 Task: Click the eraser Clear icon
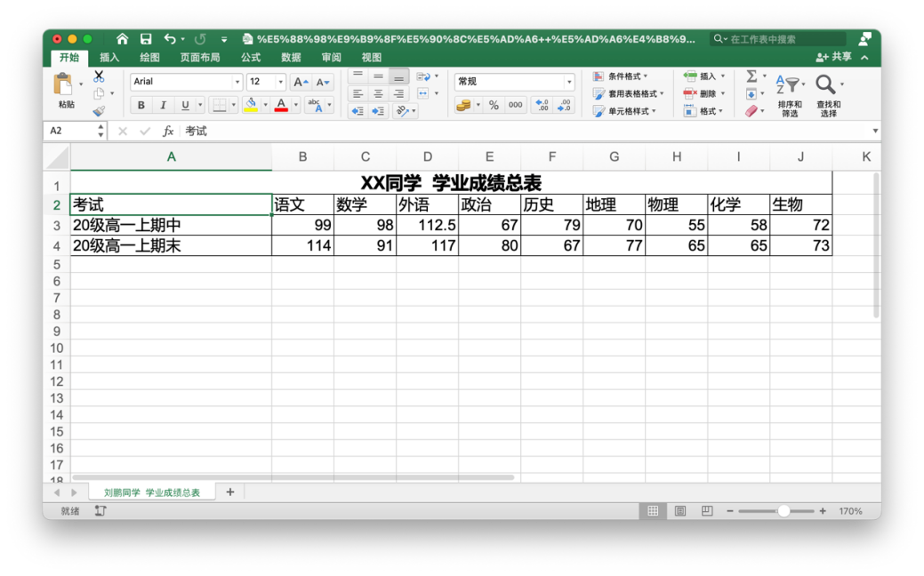[751, 111]
